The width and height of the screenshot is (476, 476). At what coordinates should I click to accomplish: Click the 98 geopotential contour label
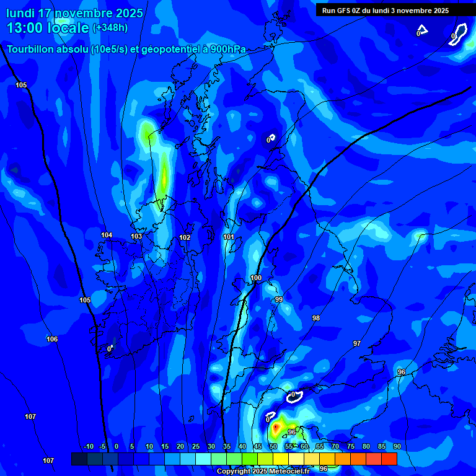pos(316,318)
